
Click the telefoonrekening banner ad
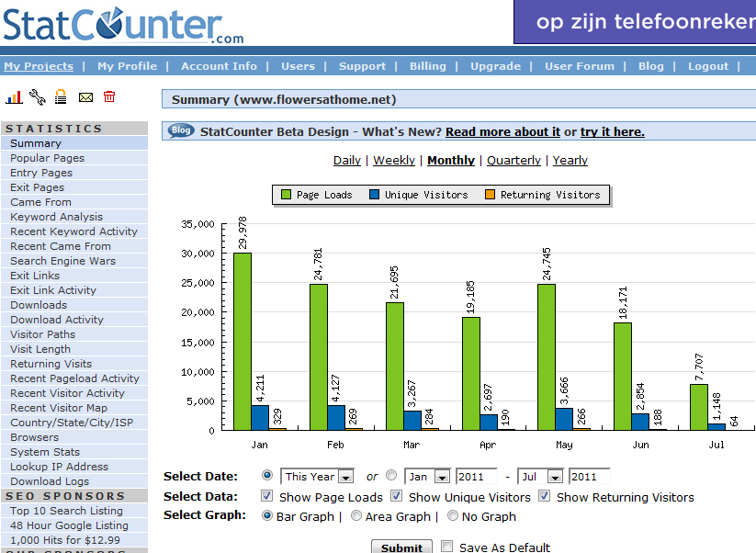tap(635, 22)
